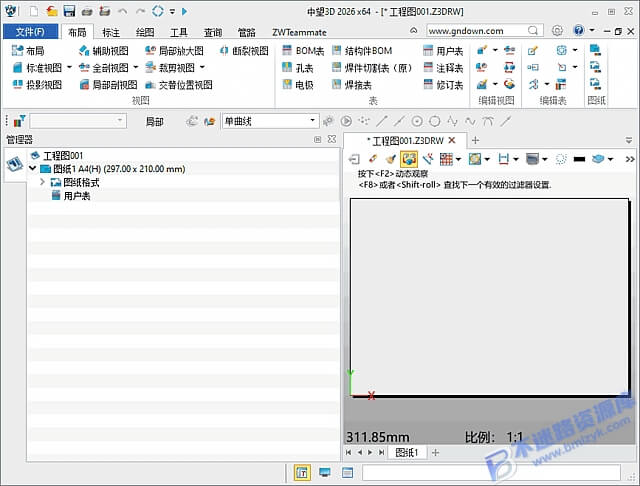Insert a 标准视图 standard view
640x486 pixels.
[x=37, y=68]
